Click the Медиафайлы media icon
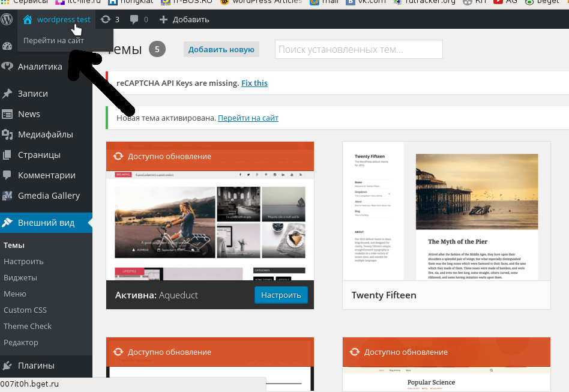Viewport: 569px width, 392px height. [7, 134]
